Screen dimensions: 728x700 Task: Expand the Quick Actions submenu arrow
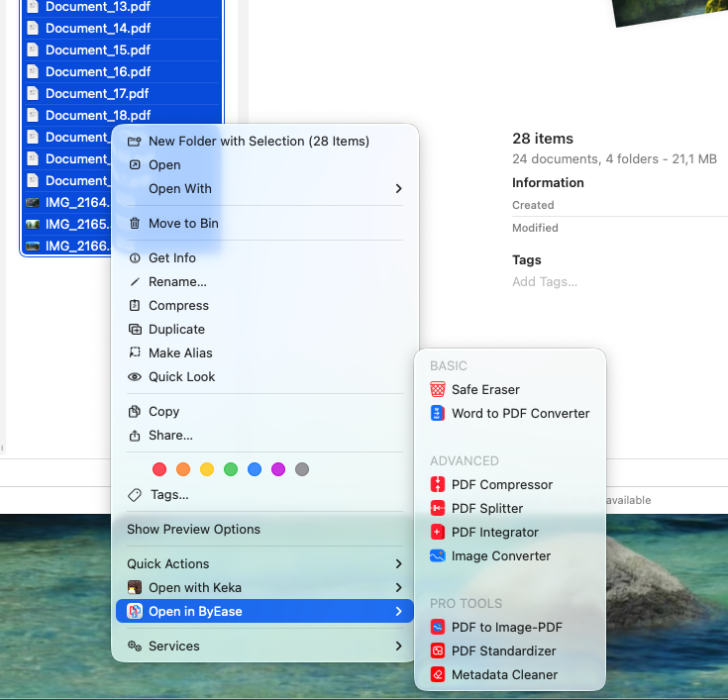point(398,563)
